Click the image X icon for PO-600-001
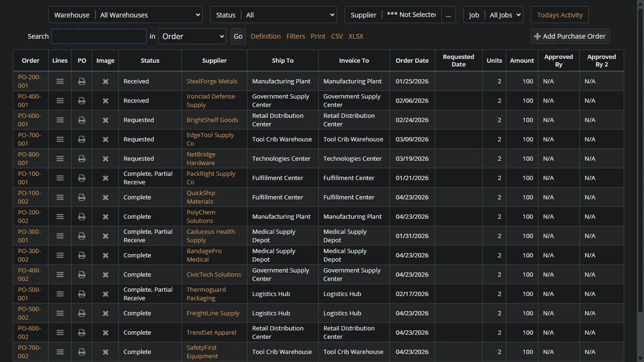This screenshot has width=644, height=362. [x=106, y=120]
